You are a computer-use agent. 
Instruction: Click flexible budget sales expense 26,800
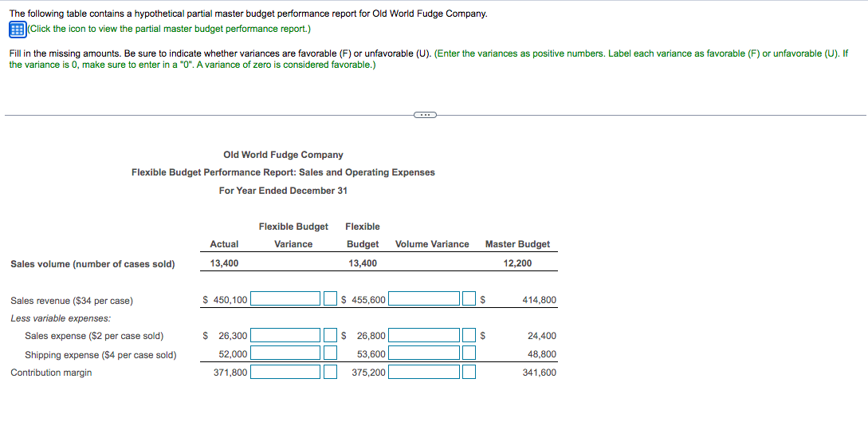371,336
